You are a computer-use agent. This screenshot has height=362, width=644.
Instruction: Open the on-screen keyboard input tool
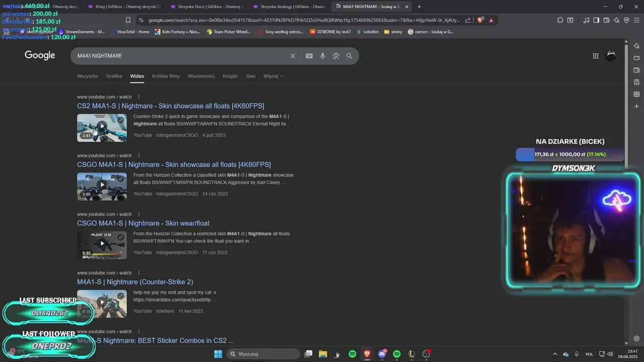coord(309,56)
